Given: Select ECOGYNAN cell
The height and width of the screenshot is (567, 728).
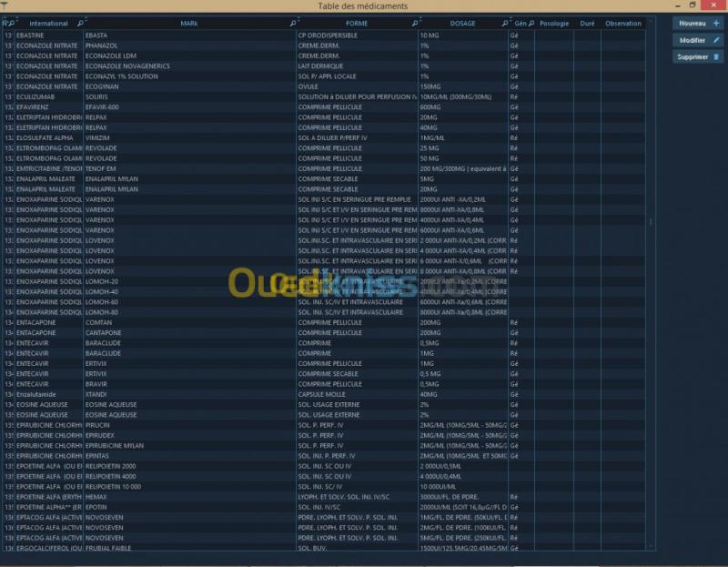Looking at the screenshot, I should (x=189, y=86).
